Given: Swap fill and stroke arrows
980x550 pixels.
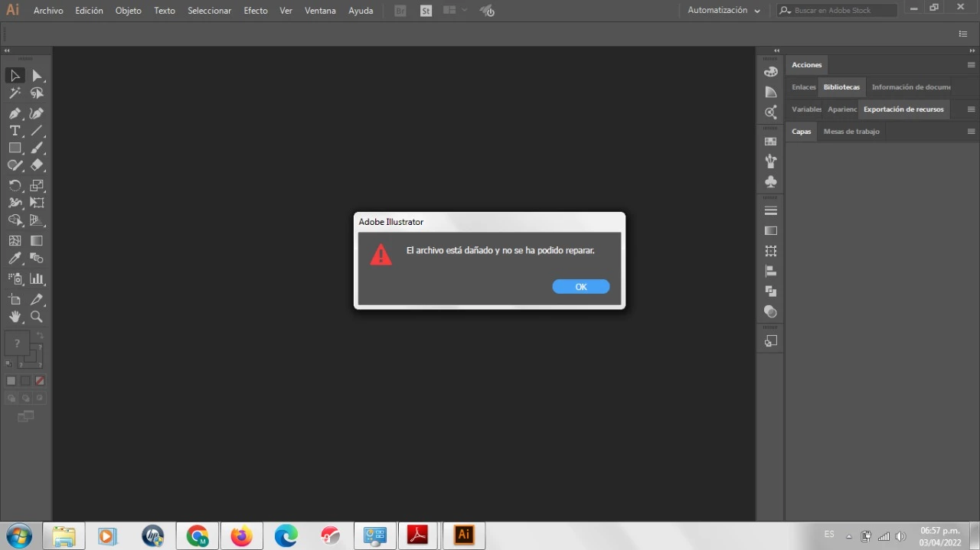Looking at the screenshot, I should coord(40,336).
